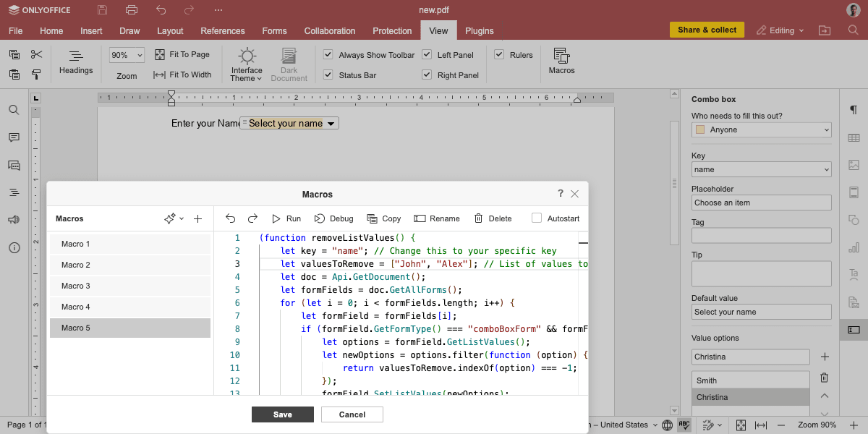Select Smith in the value options list
The width and height of the screenshot is (868, 434).
pos(751,380)
